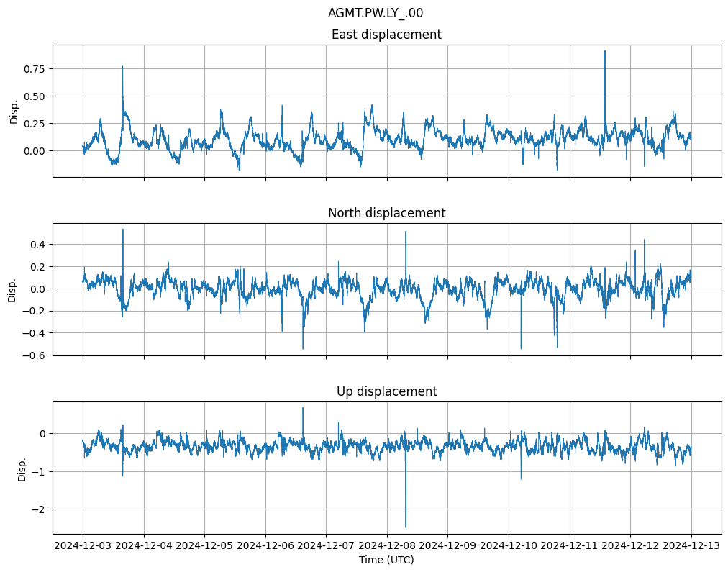Image resolution: width=728 pixels, height=572 pixels.
Task: Click the East plot's Disp. y-axis label
Action: coord(14,111)
